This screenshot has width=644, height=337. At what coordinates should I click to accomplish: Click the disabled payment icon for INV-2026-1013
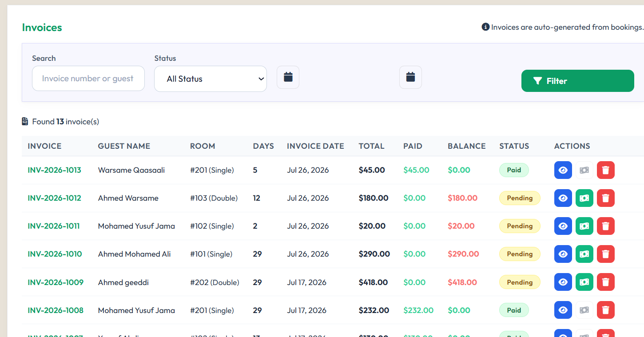click(x=584, y=170)
